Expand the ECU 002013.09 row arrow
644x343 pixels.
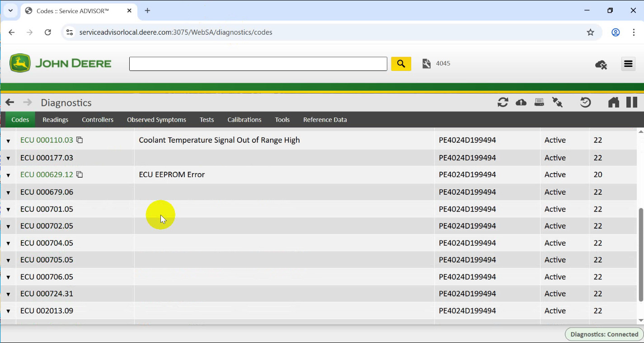[x=8, y=311]
